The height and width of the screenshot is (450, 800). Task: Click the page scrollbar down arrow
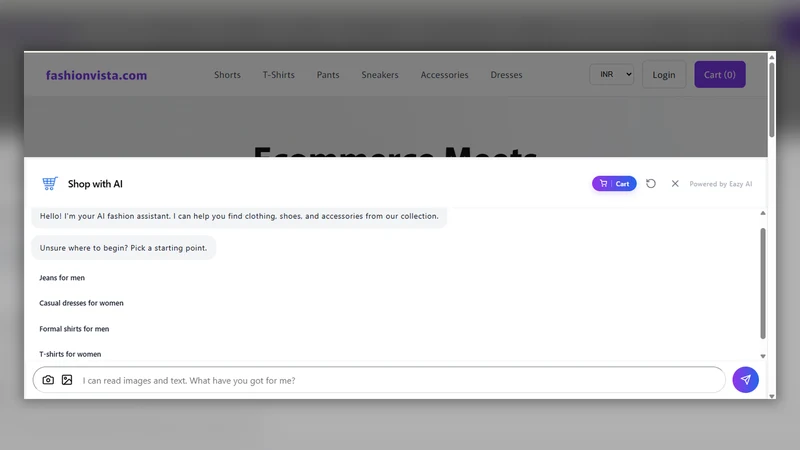click(x=771, y=396)
